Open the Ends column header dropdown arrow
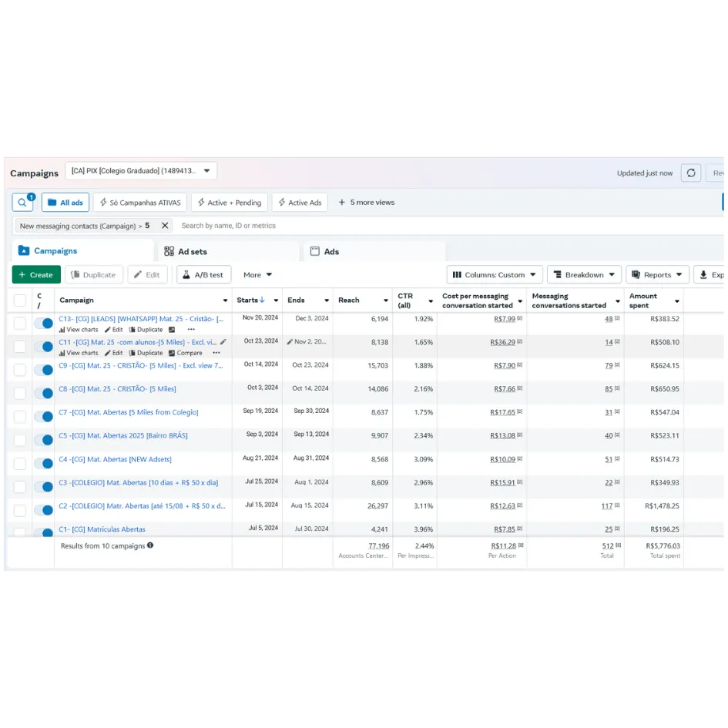 point(327,300)
